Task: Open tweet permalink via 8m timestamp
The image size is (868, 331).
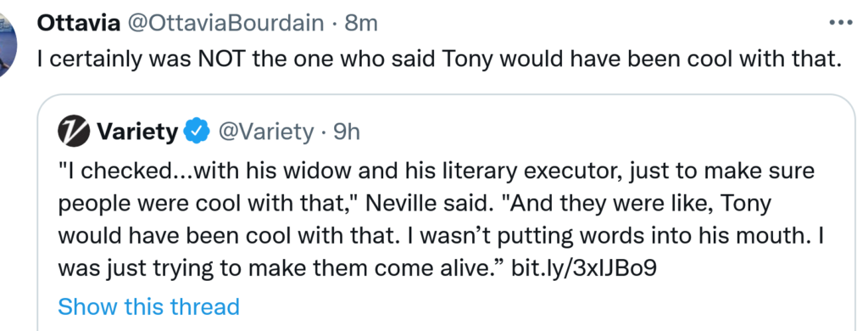Action: tap(361, 23)
